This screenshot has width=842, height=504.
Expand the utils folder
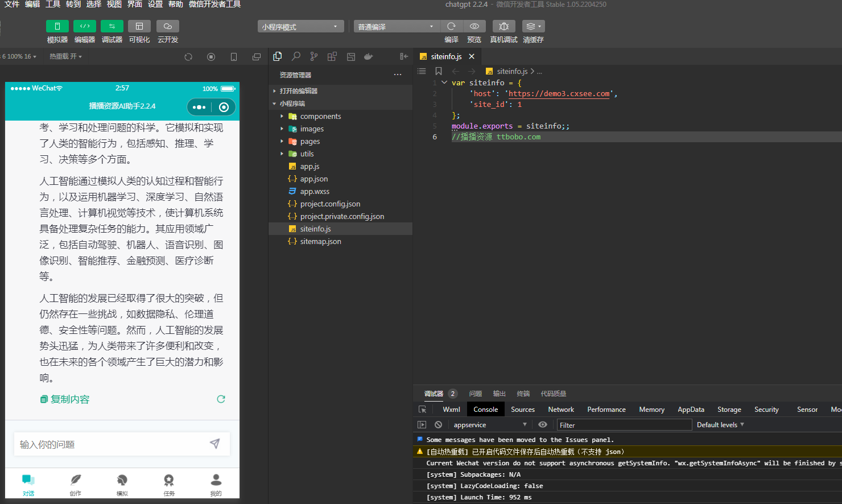click(x=340, y=154)
